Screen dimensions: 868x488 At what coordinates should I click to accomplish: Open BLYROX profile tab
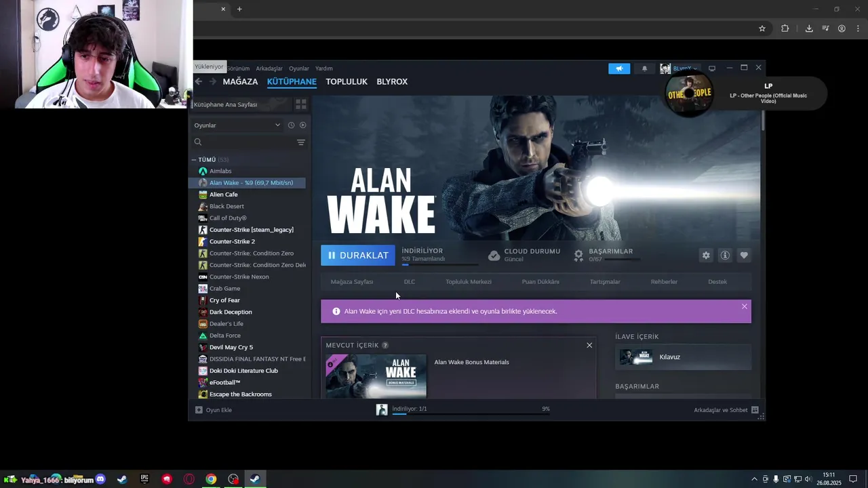pos(392,81)
